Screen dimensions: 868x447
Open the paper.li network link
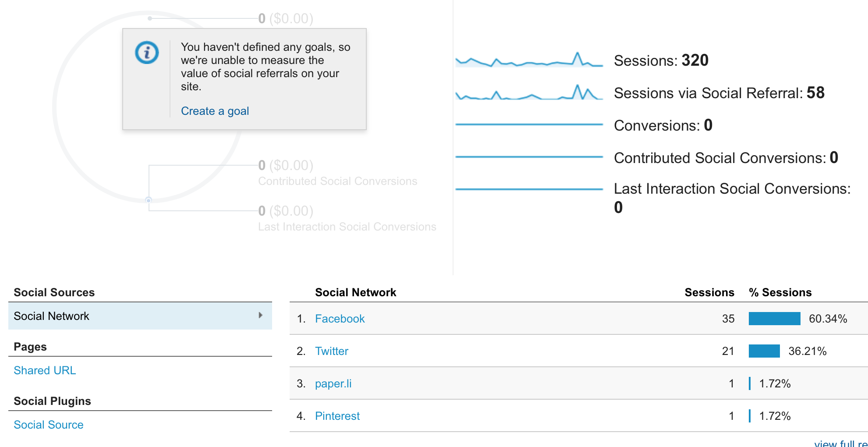(333, 383)
